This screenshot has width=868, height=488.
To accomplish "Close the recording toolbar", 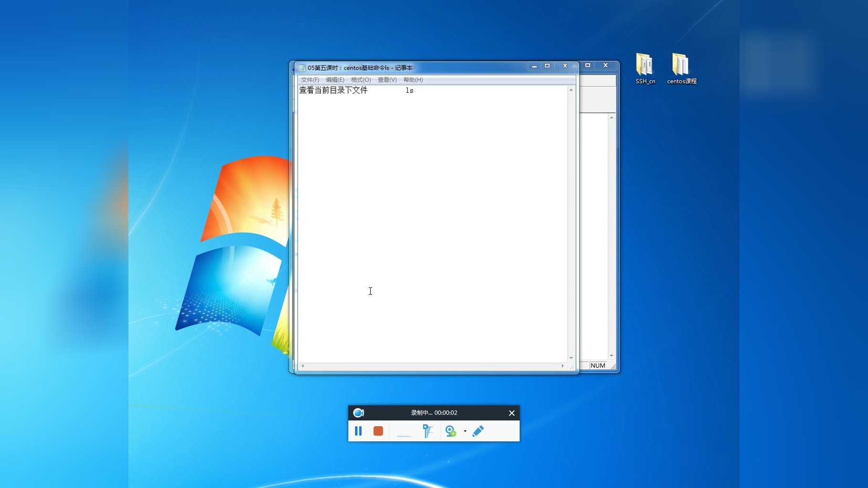I will tap(512, 413).
